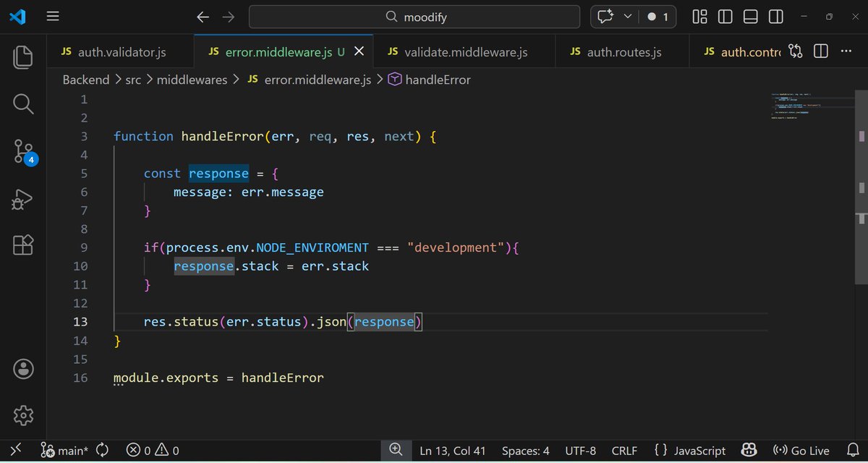This screenshot has width=868, height=463.
Task: Click the moodify command center search box
Action: tap(414, 17)
